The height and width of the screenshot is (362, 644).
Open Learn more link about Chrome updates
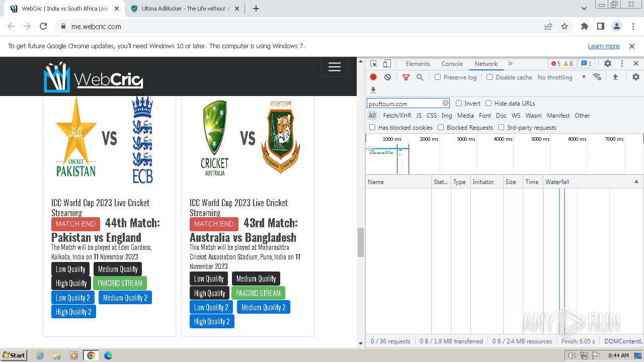coord(604,46)
